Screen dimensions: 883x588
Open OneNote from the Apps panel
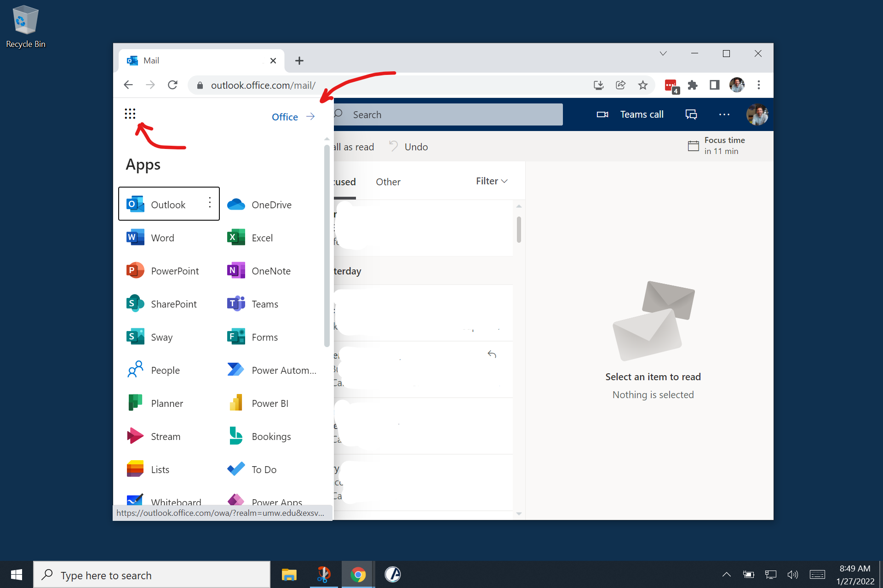click(258, 271)
